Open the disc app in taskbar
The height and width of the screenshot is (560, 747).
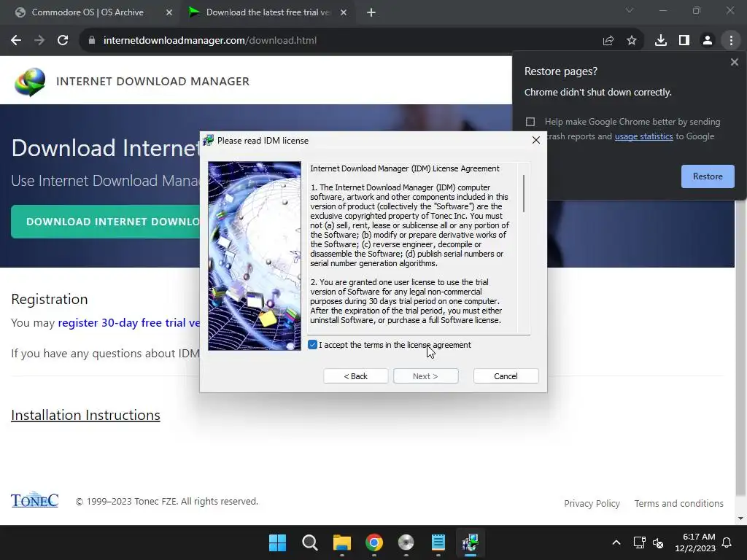pyautogui.click(x=406, y=542)
